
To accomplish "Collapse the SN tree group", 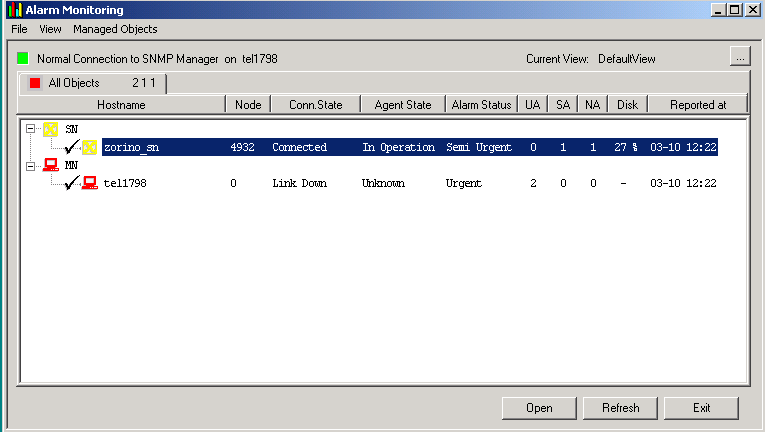I will coord(31,129).
